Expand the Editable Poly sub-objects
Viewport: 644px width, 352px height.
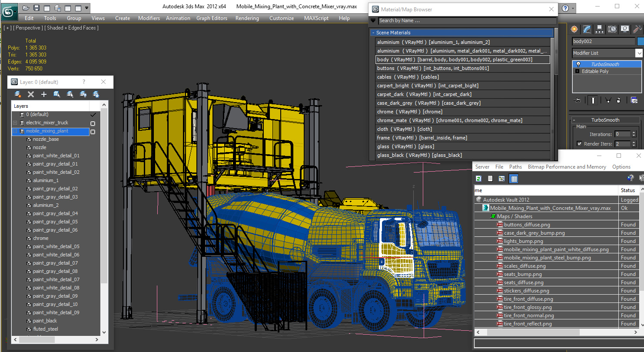[x=577, y=71]
